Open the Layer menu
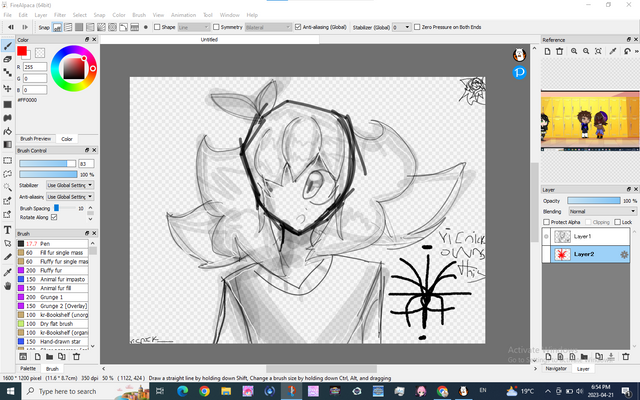The image size is (640, 400). [41, 15]
